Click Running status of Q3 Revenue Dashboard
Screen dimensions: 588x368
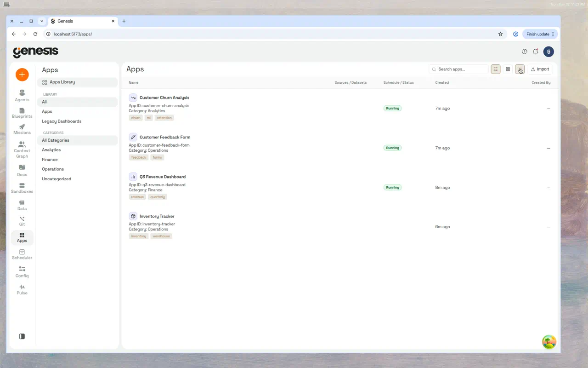(393, 188)
